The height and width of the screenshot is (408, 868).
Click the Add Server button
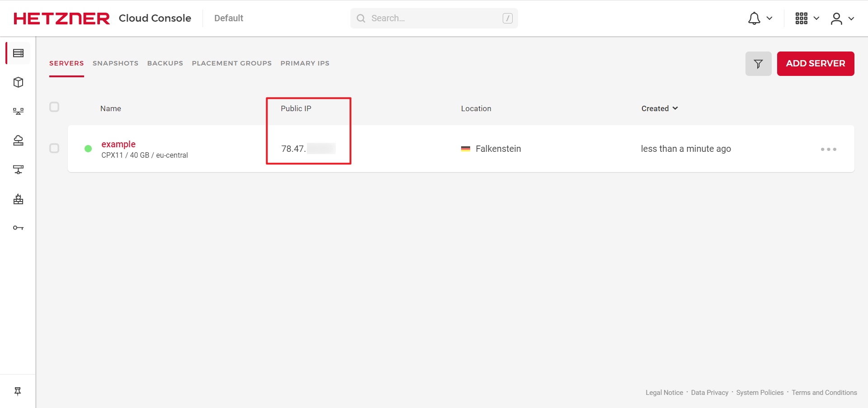(816, 64)
